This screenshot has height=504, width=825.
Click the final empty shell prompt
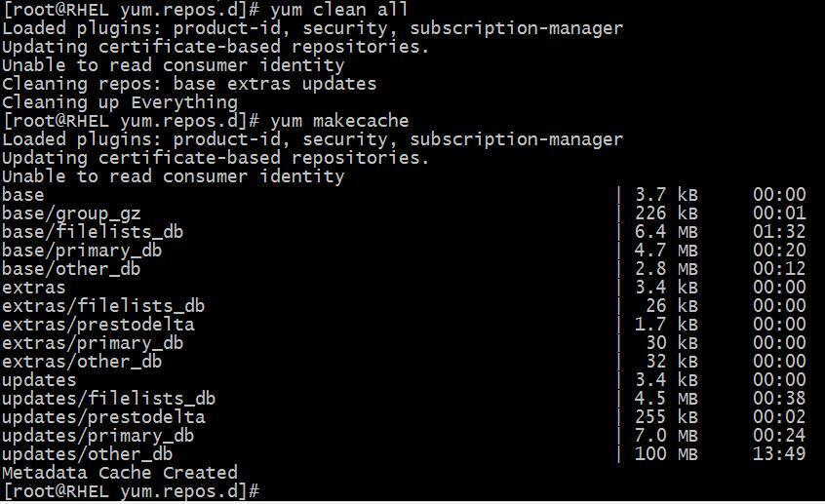click(x=131, y=491)
